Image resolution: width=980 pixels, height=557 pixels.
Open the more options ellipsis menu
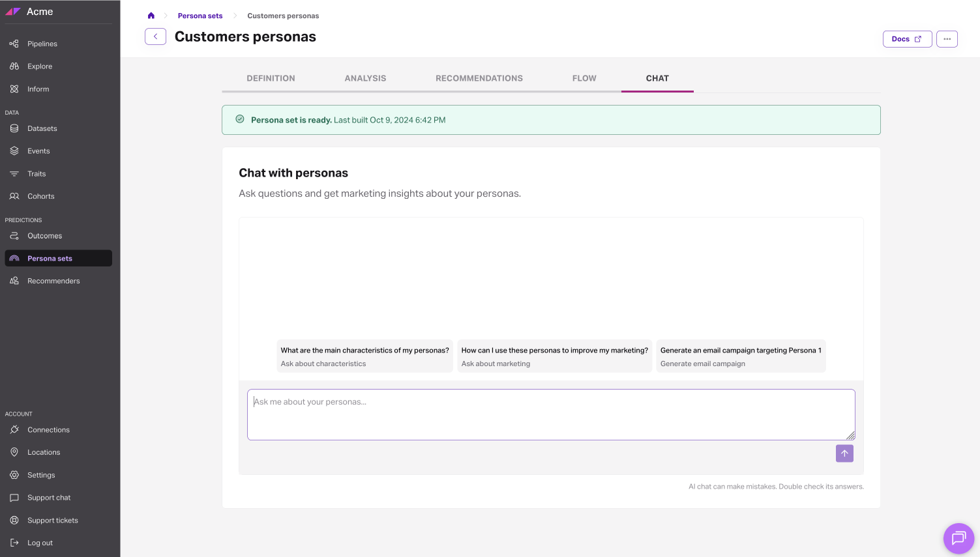[x=947, y=38]
